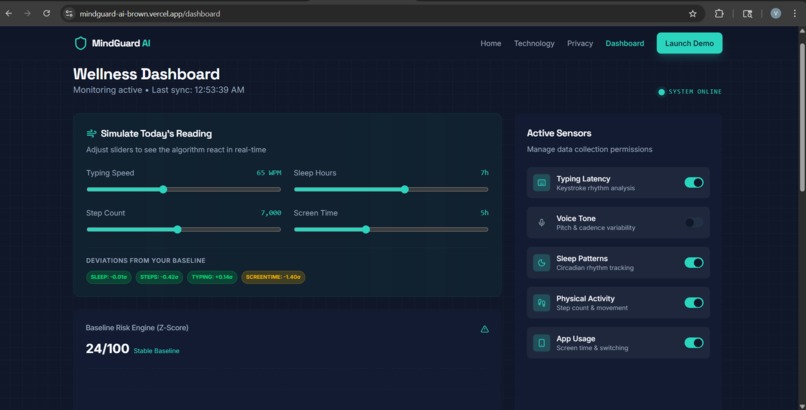Click the SYSTEM ONLINE text
The width and height of the screenshot is (806, 410).
[x=695, y=92]
